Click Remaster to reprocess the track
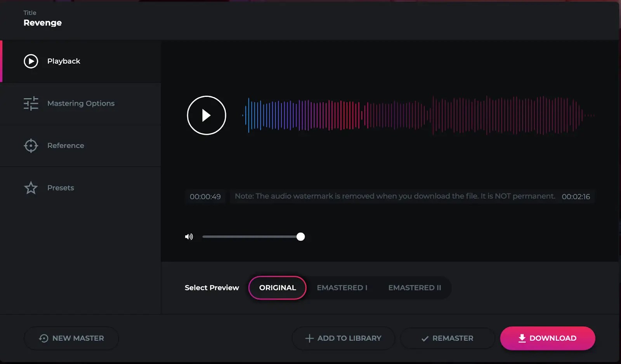The image size is (621, 364). point(448,338)
